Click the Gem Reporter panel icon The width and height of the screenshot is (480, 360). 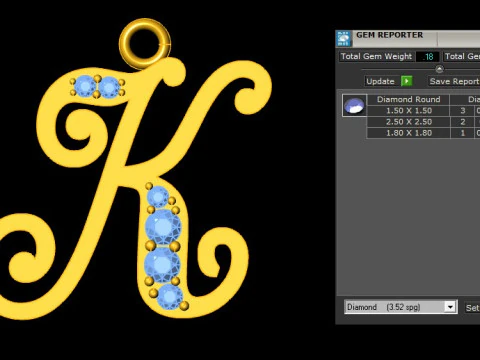[344, 39]
